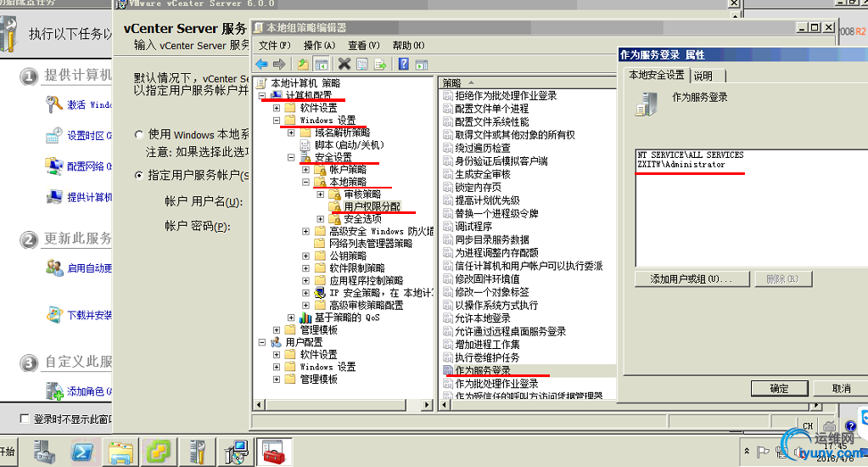Image resolution: width=868 pixels, height=467 pixels.
Task: Click the Export list toolbar icon
Action: click(x=380, y=65)
